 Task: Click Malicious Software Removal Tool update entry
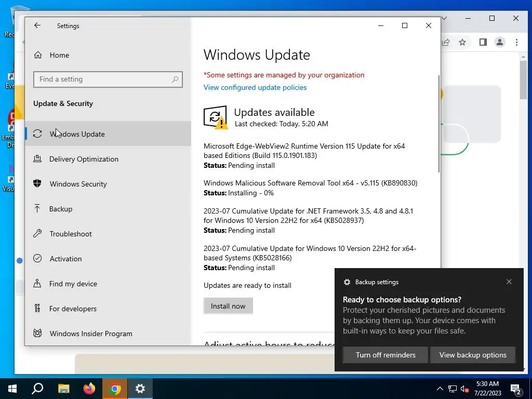pyautogui.click(x=311, y=188)
